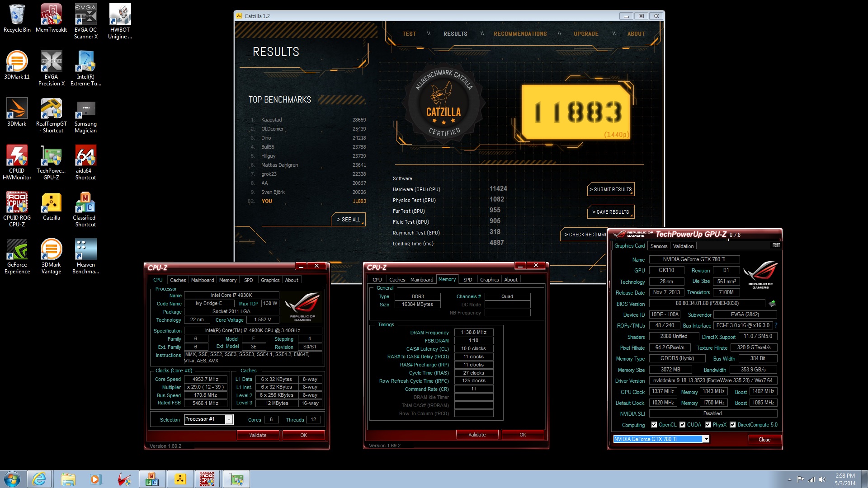
Task: Open CPUID ROG CPU-Z desktop icon
Action: point(17,210)
